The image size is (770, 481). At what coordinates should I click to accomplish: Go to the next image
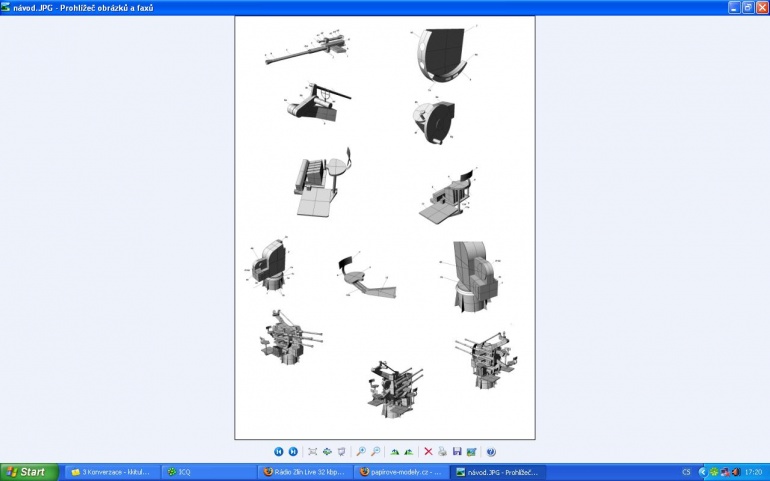[x=293, y=452]
